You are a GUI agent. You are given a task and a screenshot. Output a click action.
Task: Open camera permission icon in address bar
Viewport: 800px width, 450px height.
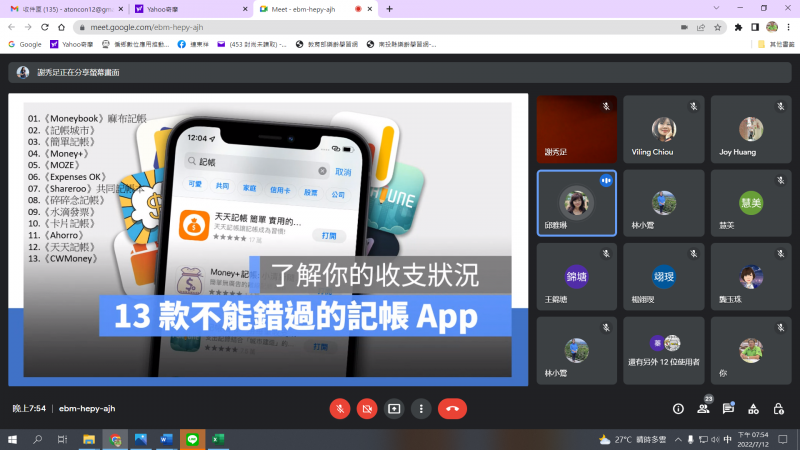(684, 27)
